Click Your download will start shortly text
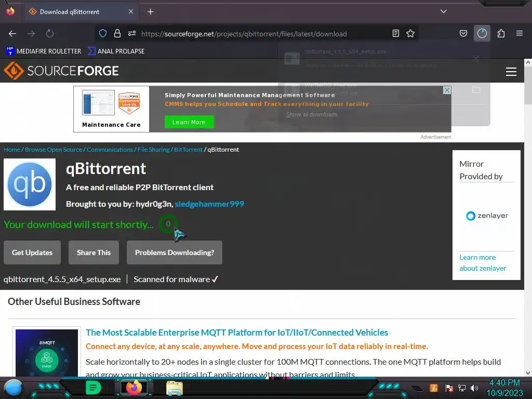Screen dimensions: 532x399 (x=78, y=224)
